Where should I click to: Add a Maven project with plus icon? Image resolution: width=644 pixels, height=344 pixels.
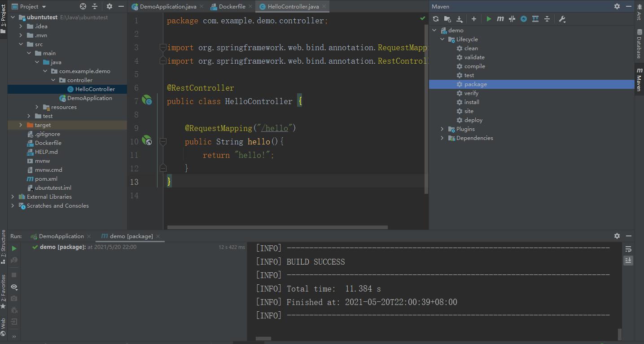tap(474, 19)
